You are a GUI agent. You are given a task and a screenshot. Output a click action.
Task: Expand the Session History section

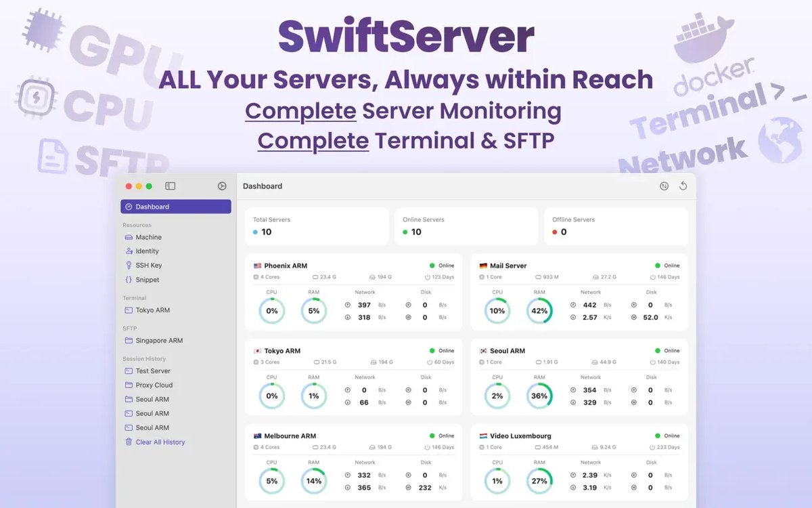pos(145,358)
